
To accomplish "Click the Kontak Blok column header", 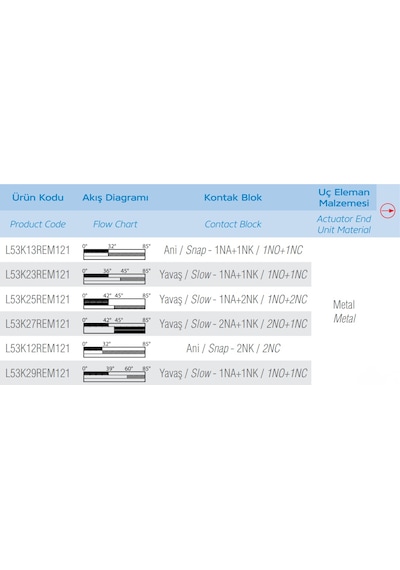I will pyautogui.click(x=233, y=197).
